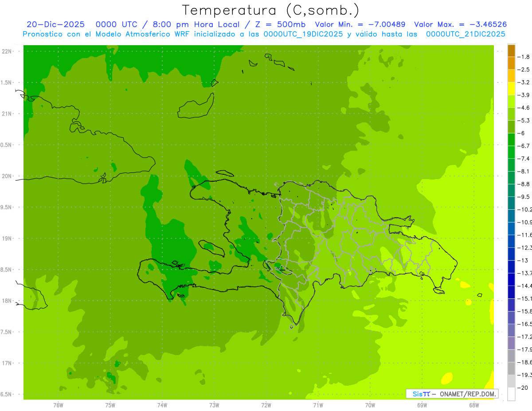Click the '-8.8' colorbar label
The height and width of the screenshot is (411, 532).
[524, 184]
